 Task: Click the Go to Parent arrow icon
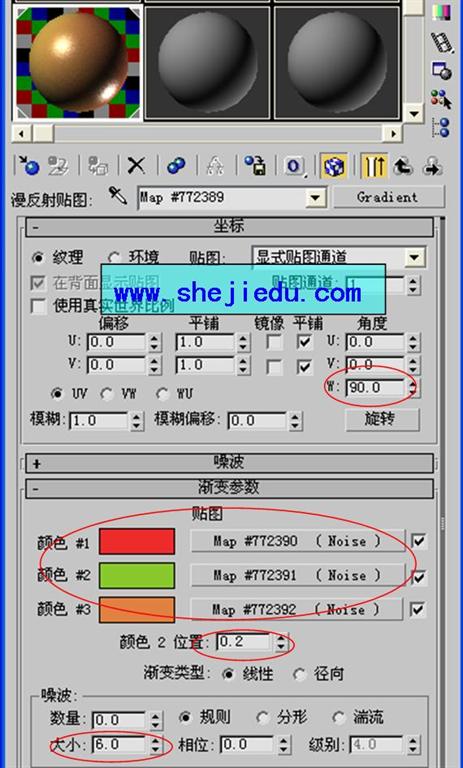coord(403,166)
